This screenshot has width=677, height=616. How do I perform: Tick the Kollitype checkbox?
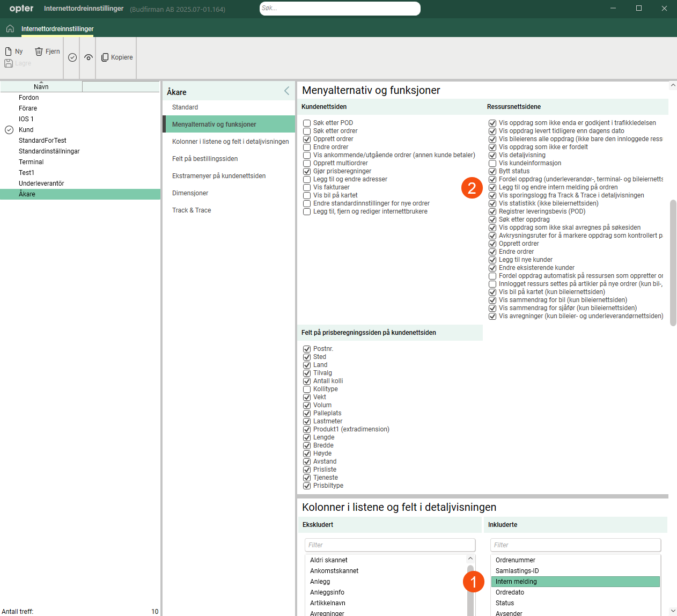tap(307, 389)
